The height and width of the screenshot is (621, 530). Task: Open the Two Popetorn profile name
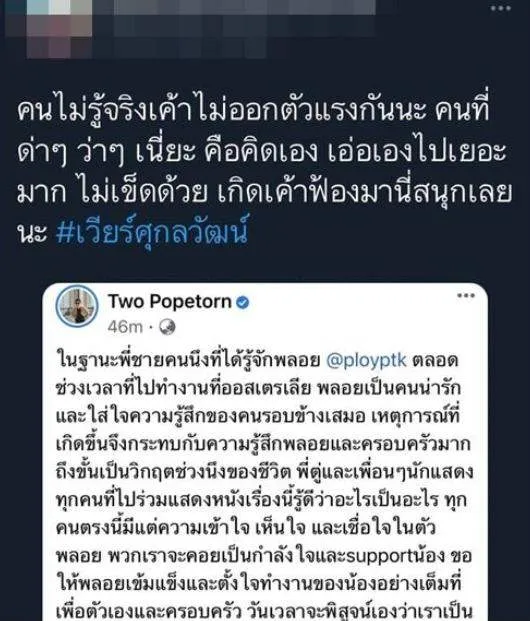[170, 302]
